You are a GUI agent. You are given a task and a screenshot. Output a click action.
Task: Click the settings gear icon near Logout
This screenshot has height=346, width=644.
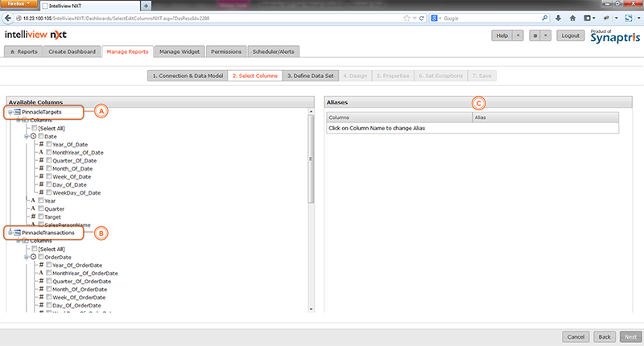pos(534,36)
